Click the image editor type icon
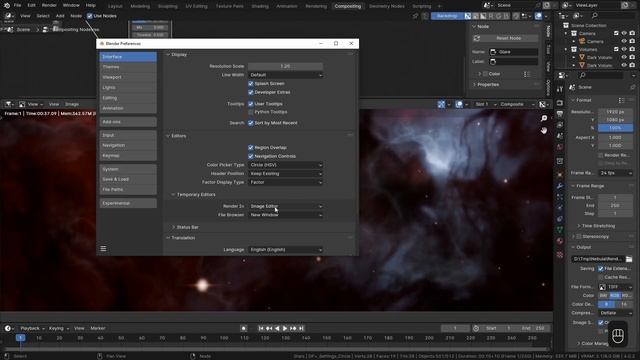Viewport: 640px width, 360px height. click(8, 104)
